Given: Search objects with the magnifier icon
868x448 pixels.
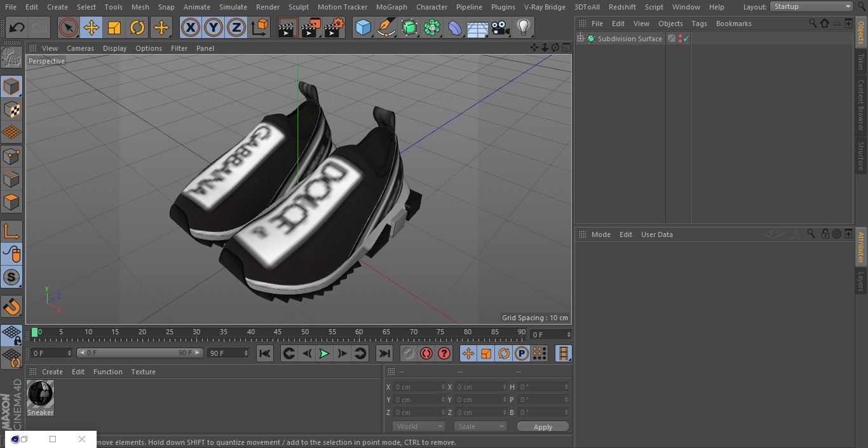Looking at the screenshot, I should [813, 23].
